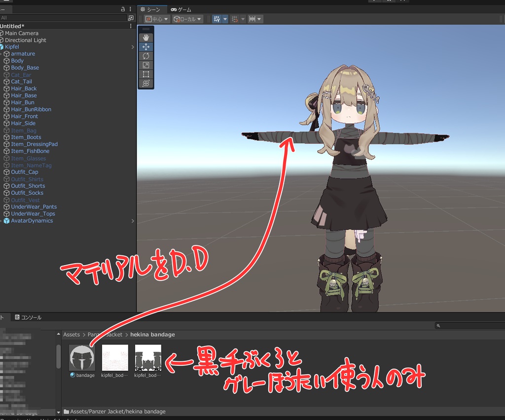The image size is (505, 420).
Task: Click the AvatarDynamics prefab cube icon
Action: coord(6,221)
